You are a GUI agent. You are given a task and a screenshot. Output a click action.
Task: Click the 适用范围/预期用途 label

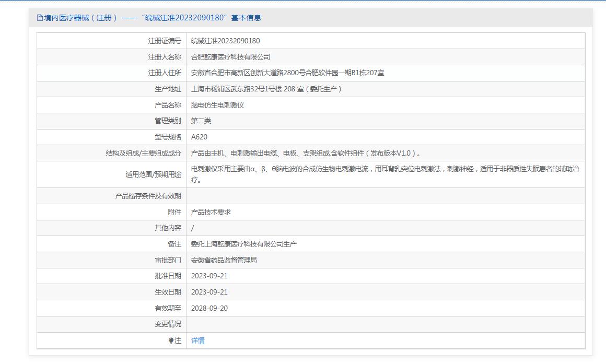[x=153, y=174]
